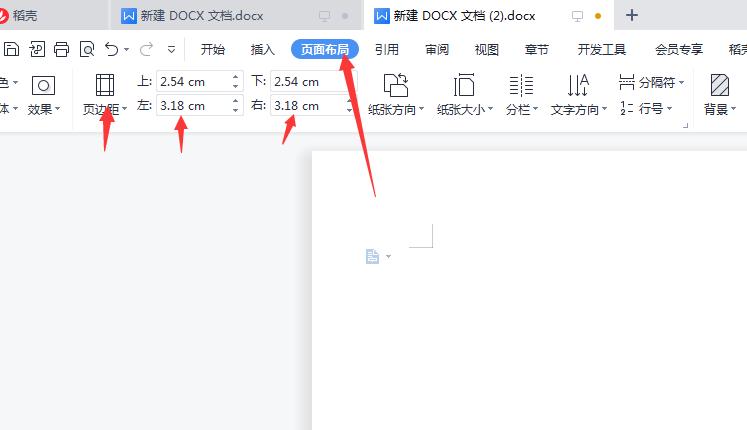747x430 pixels.
Task: Open the 引用 ribbon tab
Action: pyautogui.click(x=386, y=50)
